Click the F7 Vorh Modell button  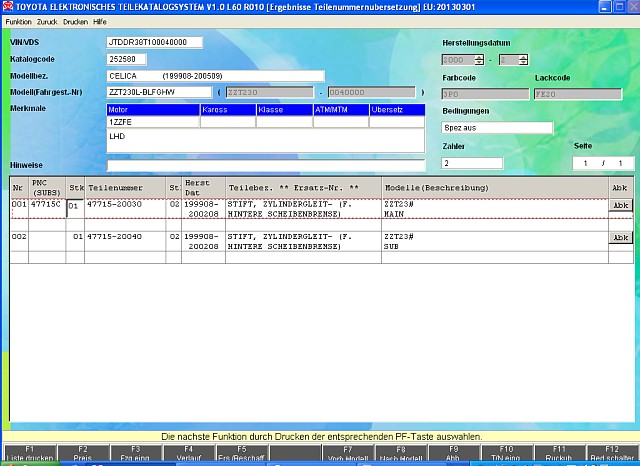(x=348, y=453)
